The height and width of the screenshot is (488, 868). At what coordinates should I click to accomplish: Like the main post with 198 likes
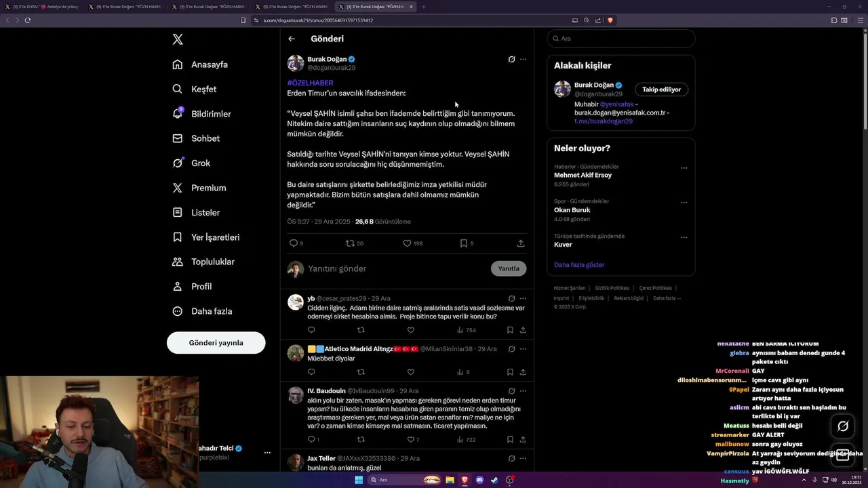407,243
